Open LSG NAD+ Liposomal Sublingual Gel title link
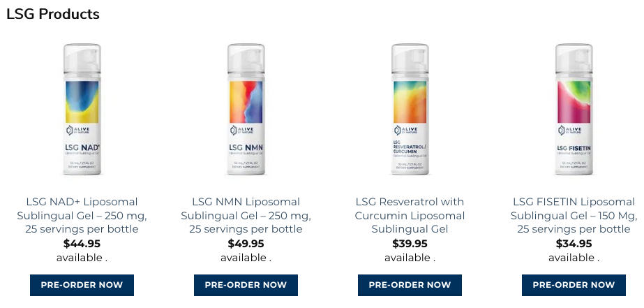This screenshot has height=308, width=644. tap(82, 216)
